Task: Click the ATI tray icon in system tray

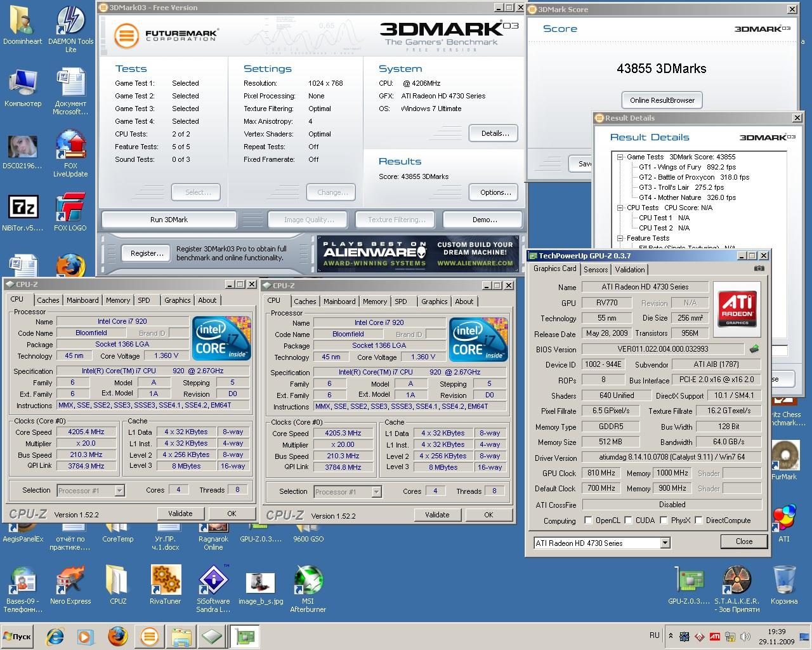Action: (714, 636)
